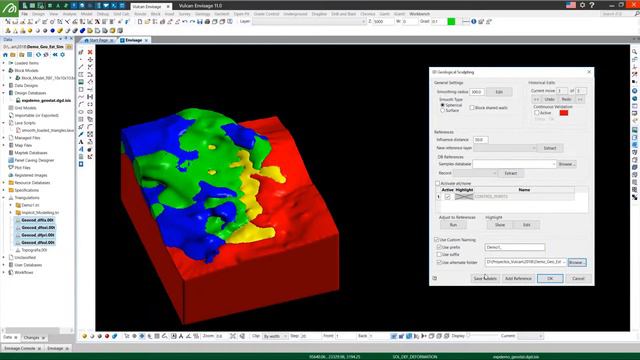Click the Use prefix text field 'Demo1_'

click(x=515, y=247)
